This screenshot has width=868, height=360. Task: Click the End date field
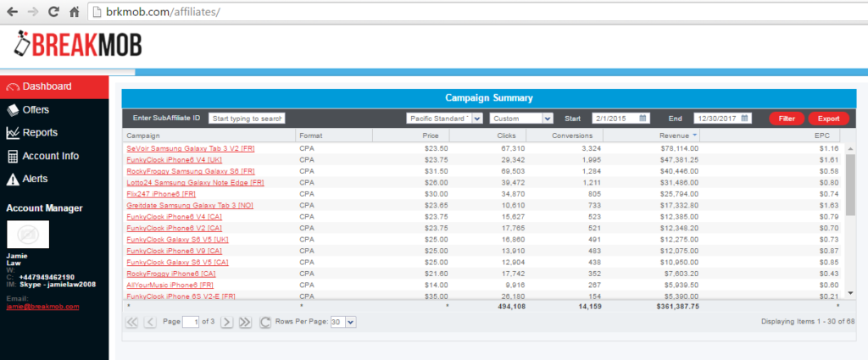point(722,119)
